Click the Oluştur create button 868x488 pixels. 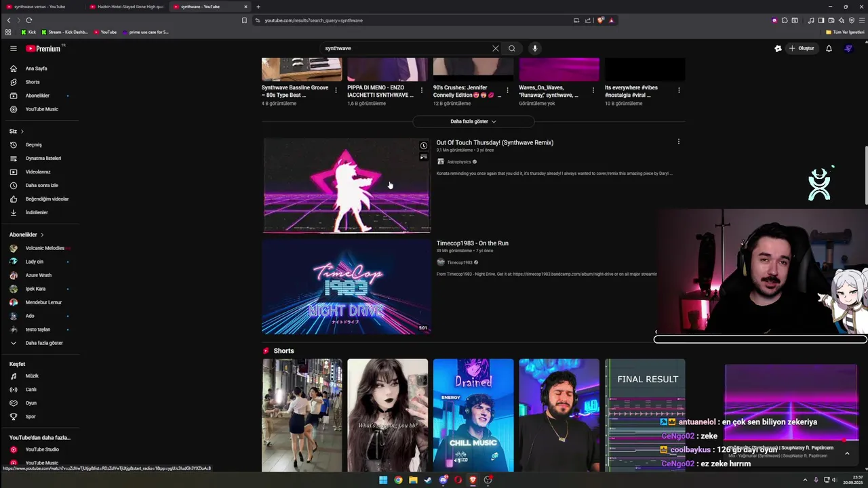pos(801,48)
